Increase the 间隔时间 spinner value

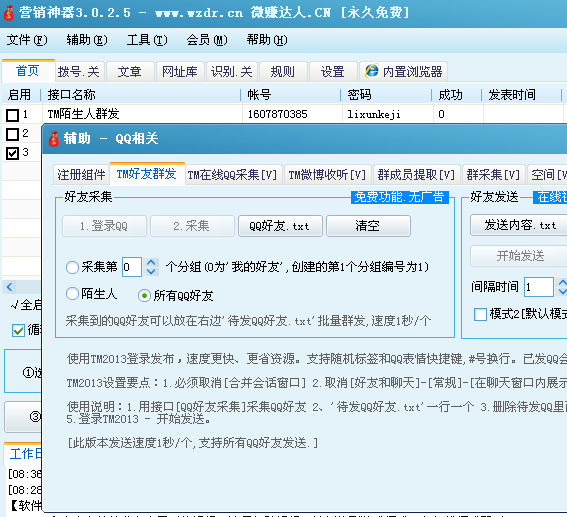pyautogui.click(x=562, y=283)
